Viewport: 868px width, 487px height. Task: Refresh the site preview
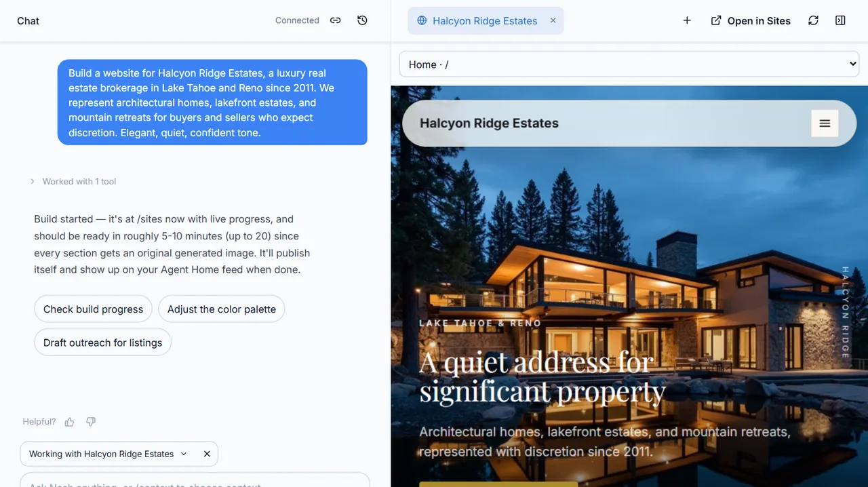tap(813, 20)
